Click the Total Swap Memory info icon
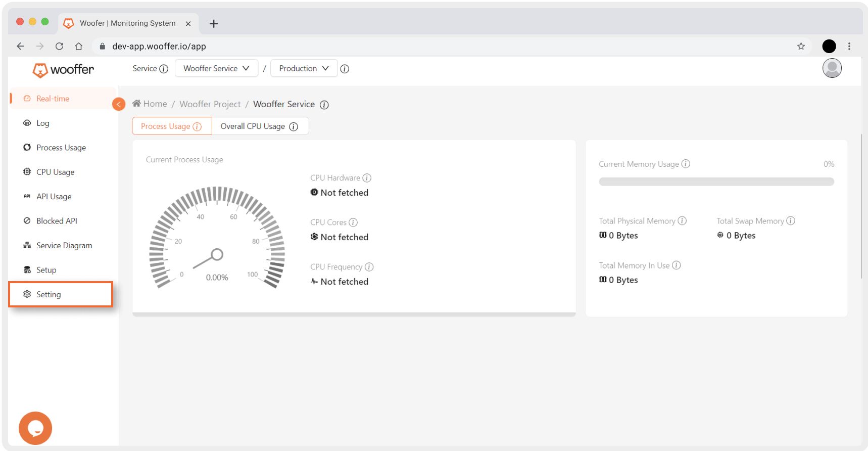This screenshot has width=868, height=451. coord(791,221)
